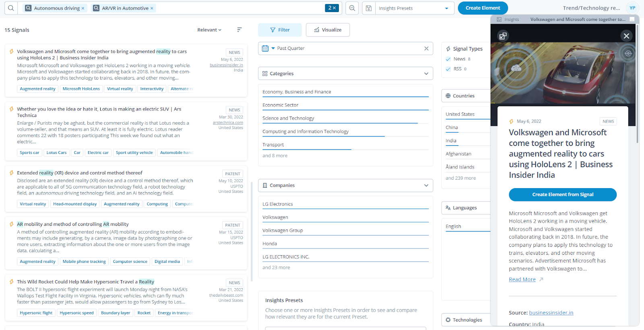Filter by United States country

[x=460, y=114]
